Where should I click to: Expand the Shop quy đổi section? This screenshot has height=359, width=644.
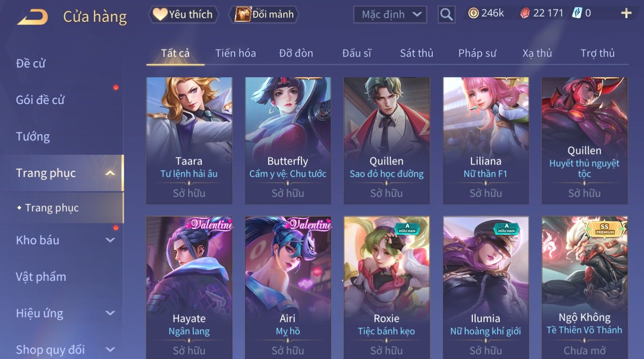[x=110, y=350]
